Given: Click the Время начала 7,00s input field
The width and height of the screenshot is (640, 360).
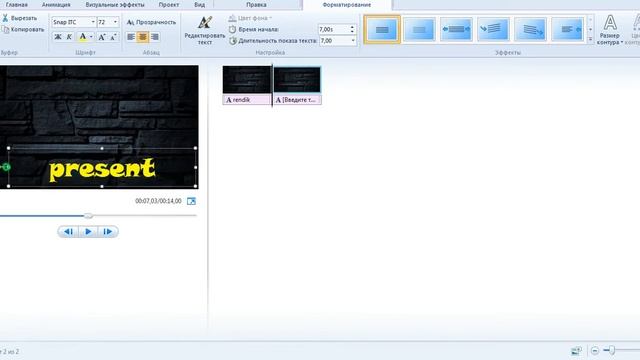Looking at the screenshot, I should point(333,29).
